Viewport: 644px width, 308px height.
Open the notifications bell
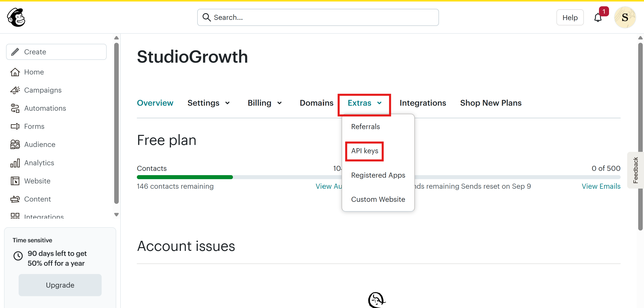point(598,18)
